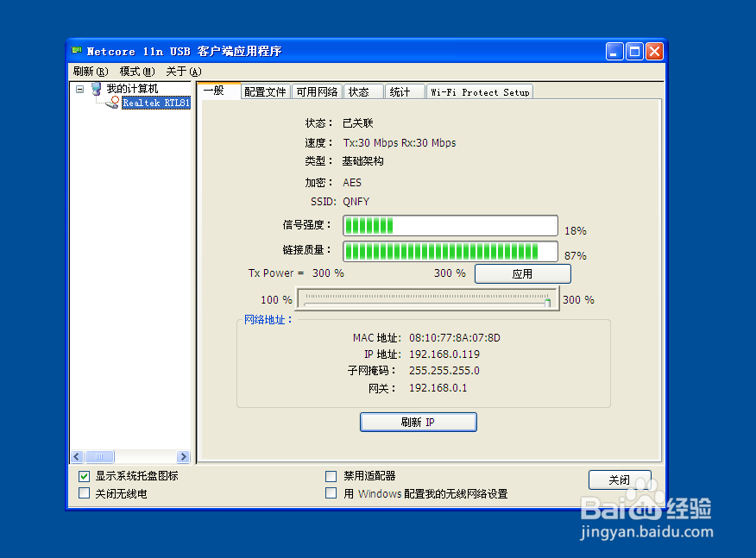Click the 18% signal strength value
The height and width of the screenshot is (558, 756).
(575, 231)
